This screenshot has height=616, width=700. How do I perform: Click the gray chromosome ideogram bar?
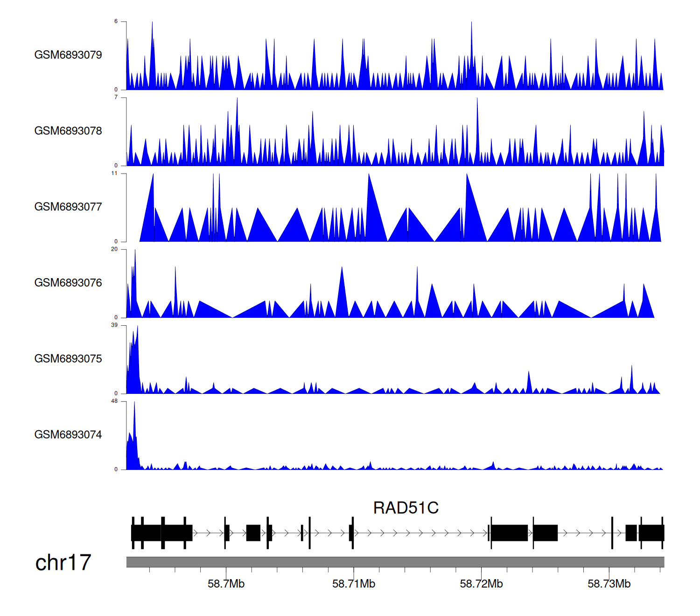[x=395, y=562]
